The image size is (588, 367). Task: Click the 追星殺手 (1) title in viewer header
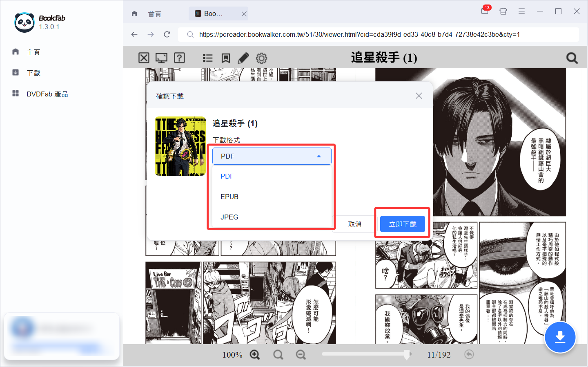click(x=384, y=58)
